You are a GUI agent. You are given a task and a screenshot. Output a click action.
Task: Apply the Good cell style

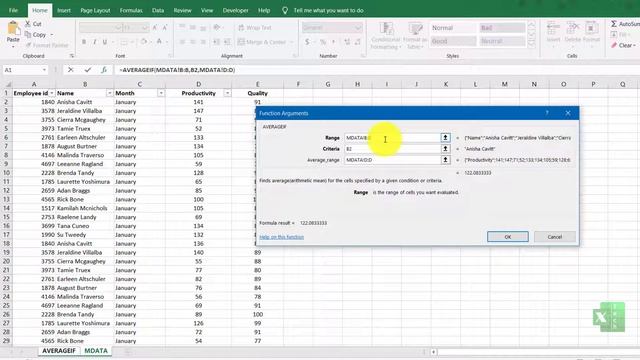tap(453, 41)
